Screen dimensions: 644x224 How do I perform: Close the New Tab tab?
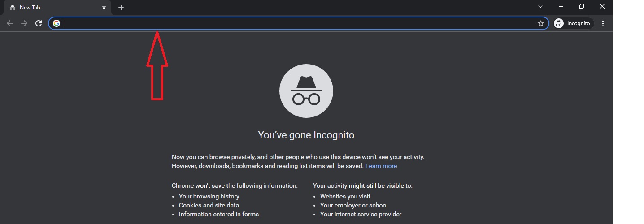[104, 8]
